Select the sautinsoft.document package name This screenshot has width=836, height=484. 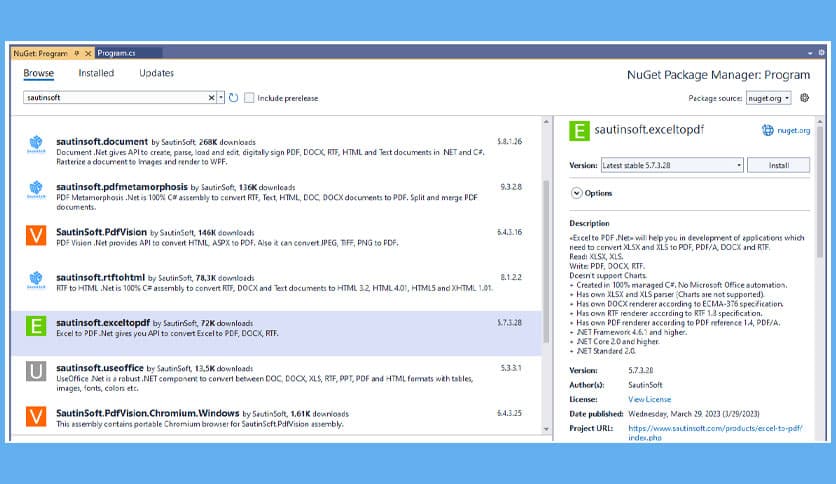pos(102,141)
